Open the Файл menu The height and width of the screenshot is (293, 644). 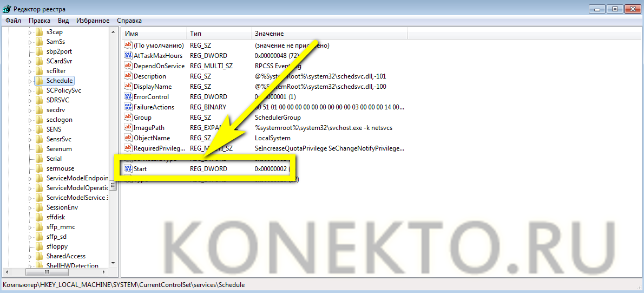13,21
